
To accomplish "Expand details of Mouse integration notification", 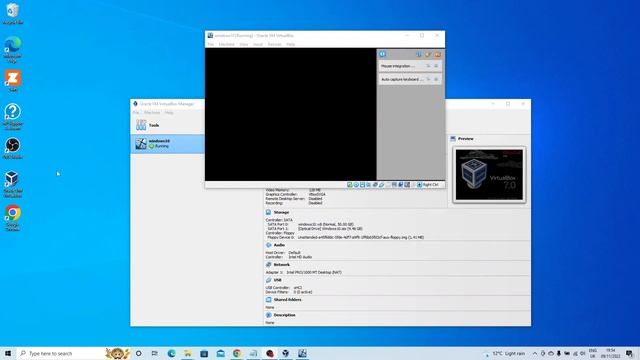I will tap(428, 66).
